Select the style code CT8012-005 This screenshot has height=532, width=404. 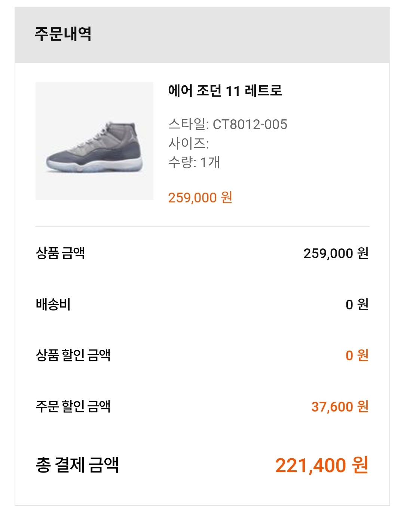(250, 124)
